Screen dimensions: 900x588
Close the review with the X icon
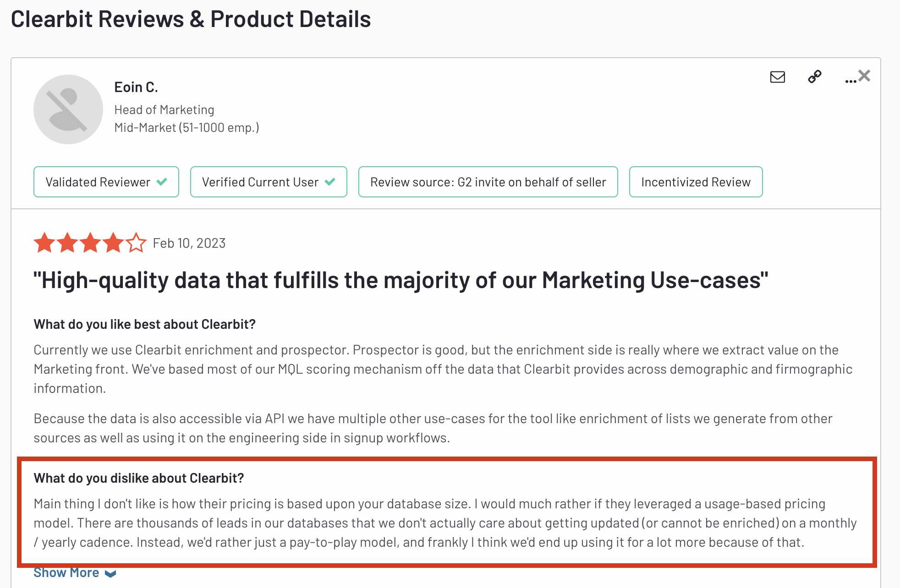(x=864, y=76)
